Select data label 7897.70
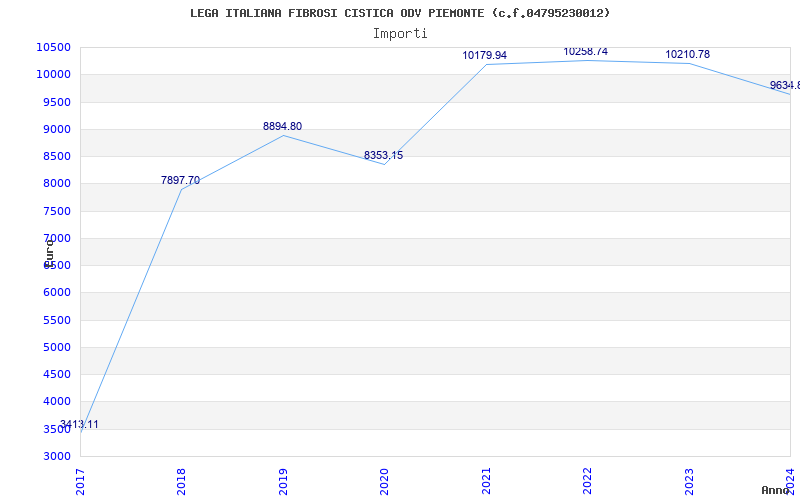This screenshot has width=800, height=500. (181, 180)
